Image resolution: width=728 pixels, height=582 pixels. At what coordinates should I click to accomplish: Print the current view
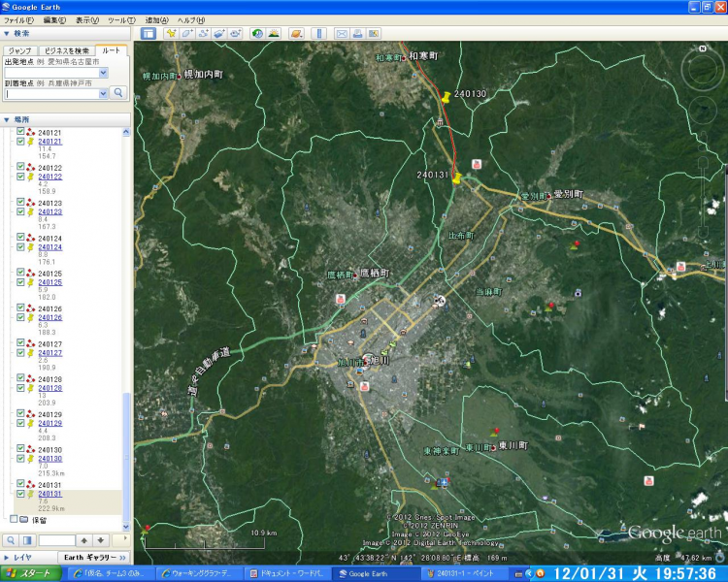(x=357, y=33)
